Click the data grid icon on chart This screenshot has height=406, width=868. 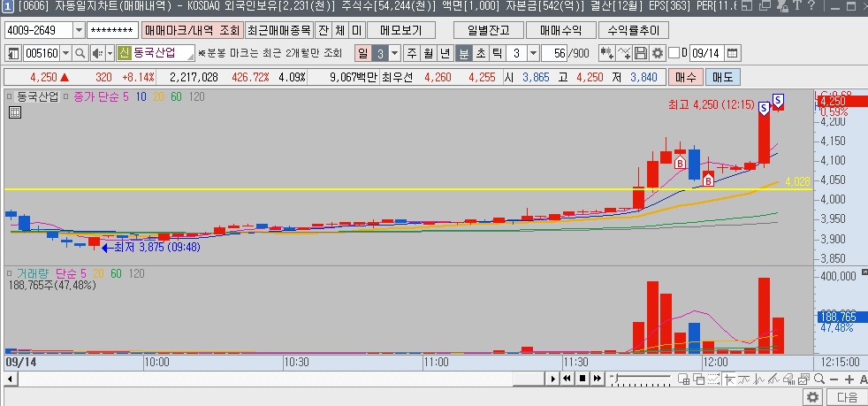pos(15,113)
